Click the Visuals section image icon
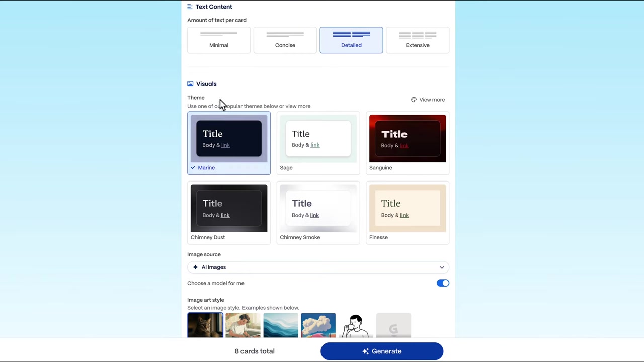This screenshot has width=644, height=362. pos(190,84)
